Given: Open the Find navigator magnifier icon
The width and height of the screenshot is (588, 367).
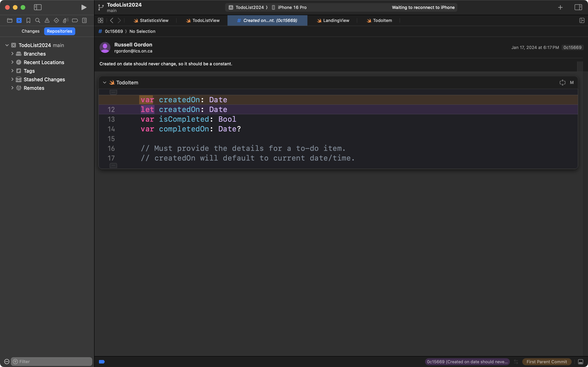Looking at the screenshot, I should pos(38,20).
